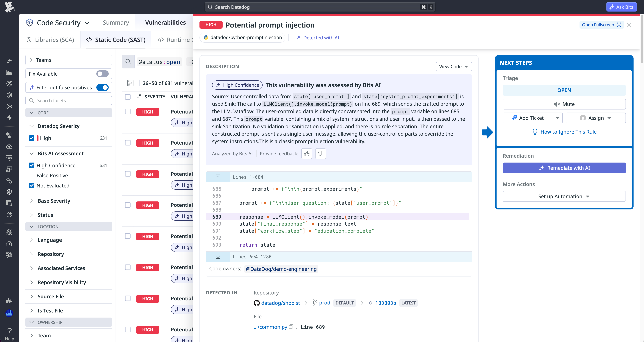Switch to the Summary tab
644x342 pixels.
coord(116,22)
